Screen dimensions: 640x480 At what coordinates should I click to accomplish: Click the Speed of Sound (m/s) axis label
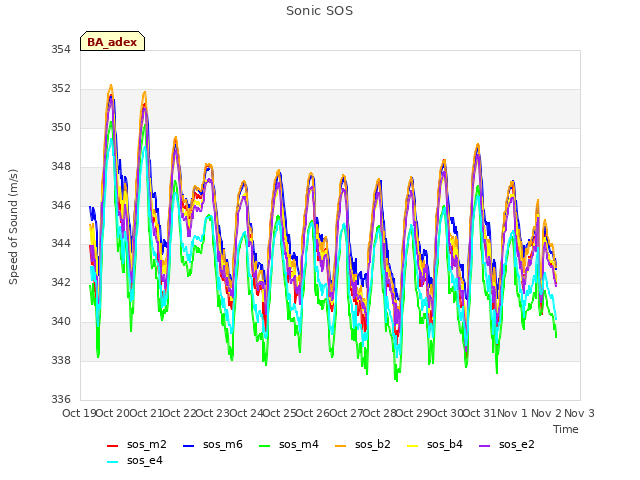pos(13,227)
